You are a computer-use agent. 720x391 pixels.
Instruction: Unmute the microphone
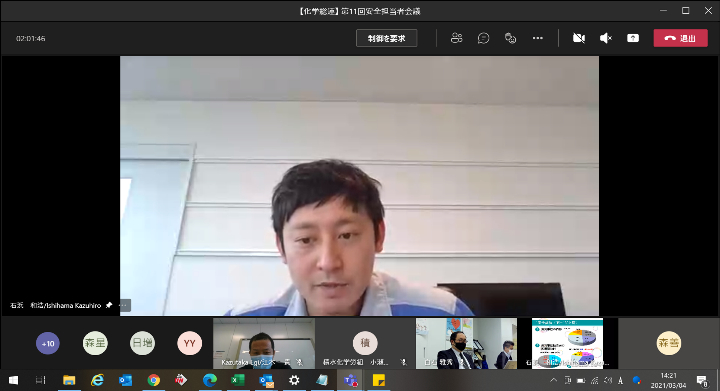606,38
